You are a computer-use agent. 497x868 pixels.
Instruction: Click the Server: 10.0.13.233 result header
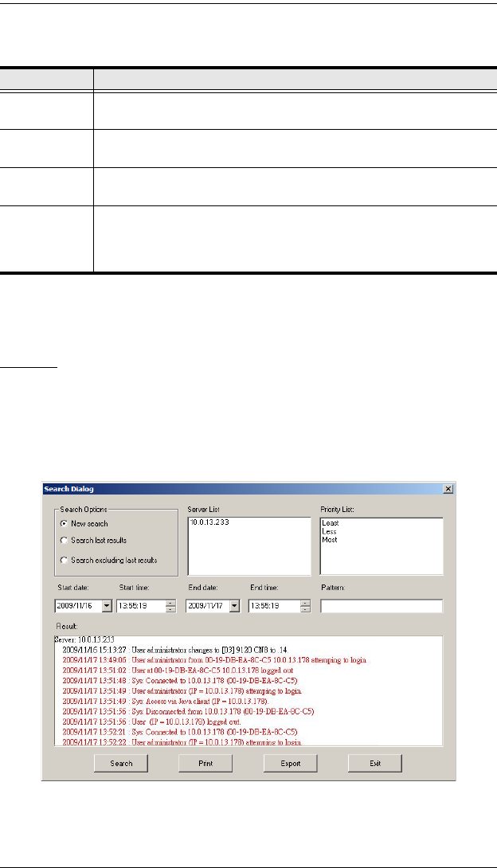click(84, 639)
